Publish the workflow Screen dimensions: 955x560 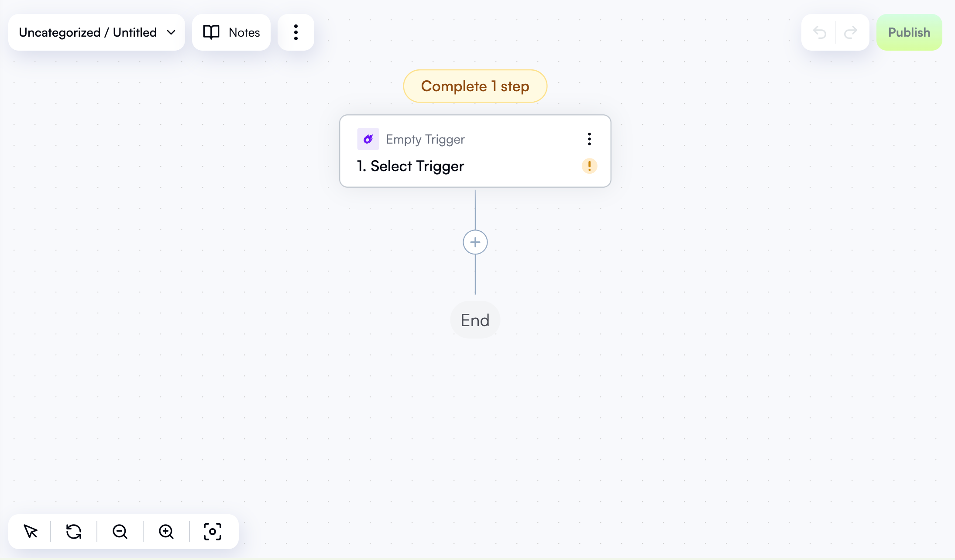[x=909, y=32]
